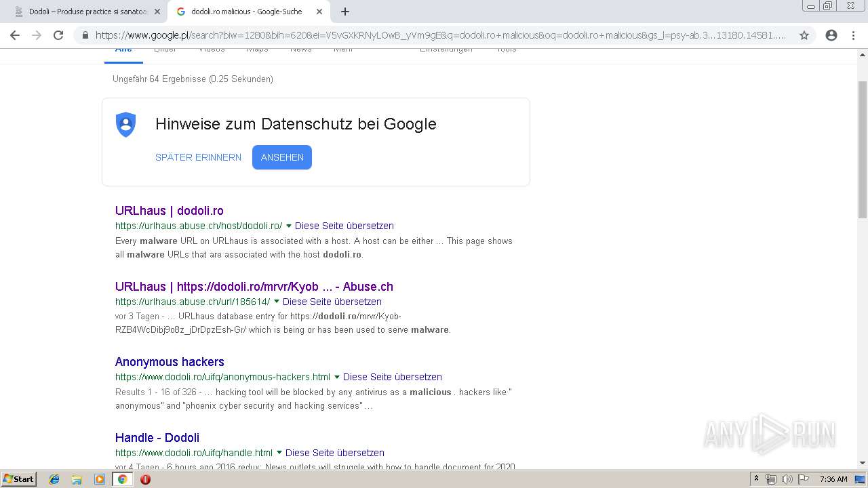Expand the dropdown arrow next to urlhaus.abuse.ch/host/dodoli.ro/

pos(289,226)
